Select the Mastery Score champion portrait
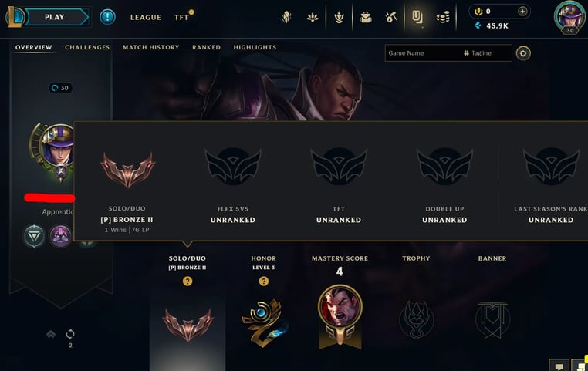 [x=340, y=306]
